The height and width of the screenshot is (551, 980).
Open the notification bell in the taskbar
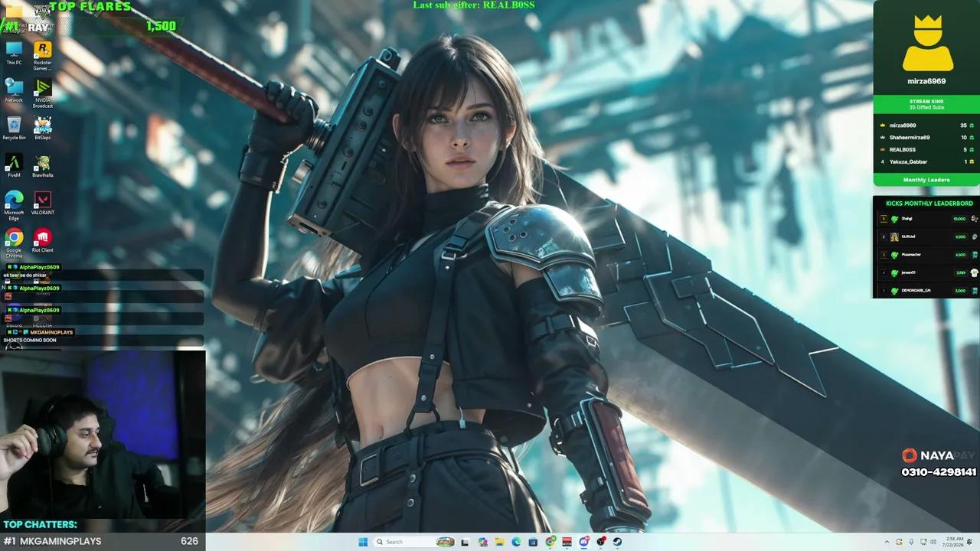(969, 542)
